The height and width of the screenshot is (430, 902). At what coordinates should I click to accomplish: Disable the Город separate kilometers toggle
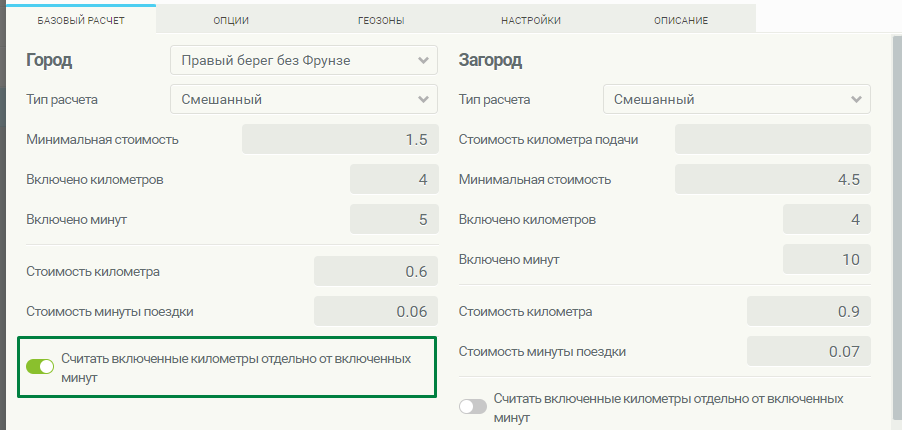(x=40, y=367)
